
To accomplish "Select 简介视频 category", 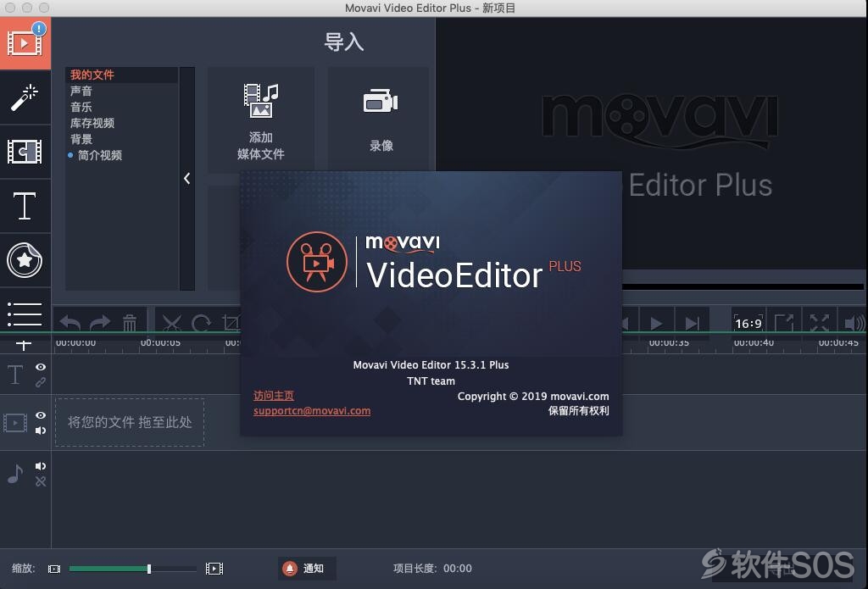I will [100, 155].
